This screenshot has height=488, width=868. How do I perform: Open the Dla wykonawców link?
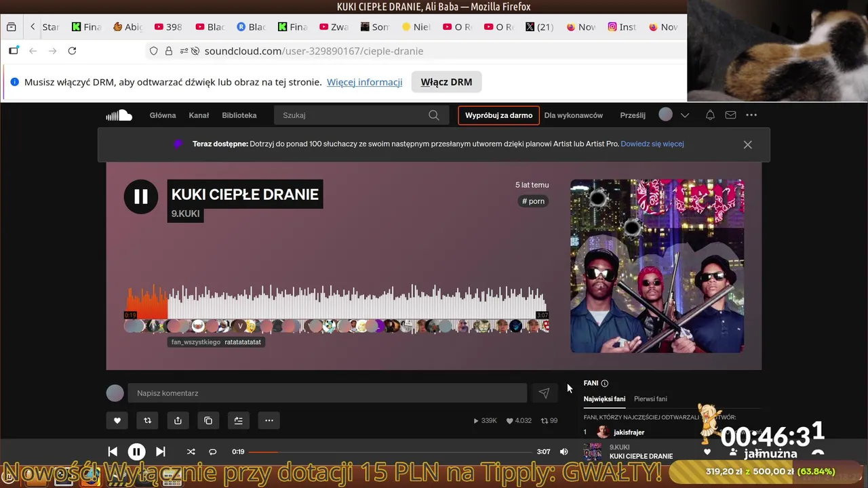[x=574, y=115]
